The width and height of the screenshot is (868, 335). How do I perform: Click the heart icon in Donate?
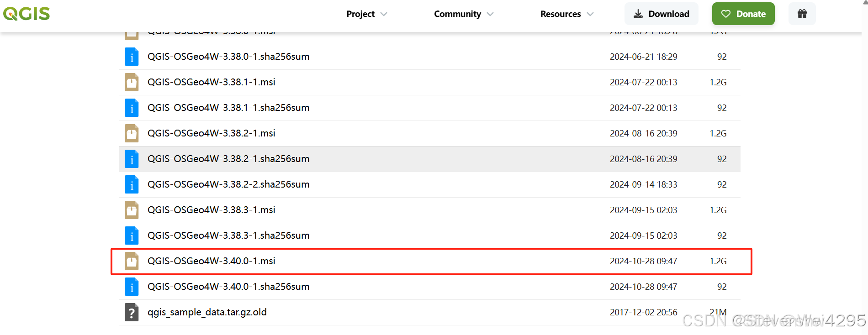click(x=726, y=14)
